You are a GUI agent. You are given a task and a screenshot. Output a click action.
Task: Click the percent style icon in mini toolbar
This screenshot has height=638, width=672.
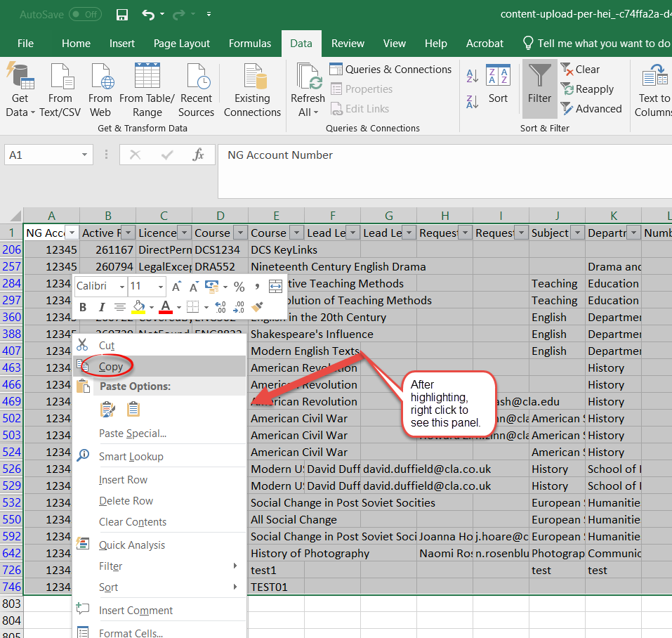click(239, 287)
